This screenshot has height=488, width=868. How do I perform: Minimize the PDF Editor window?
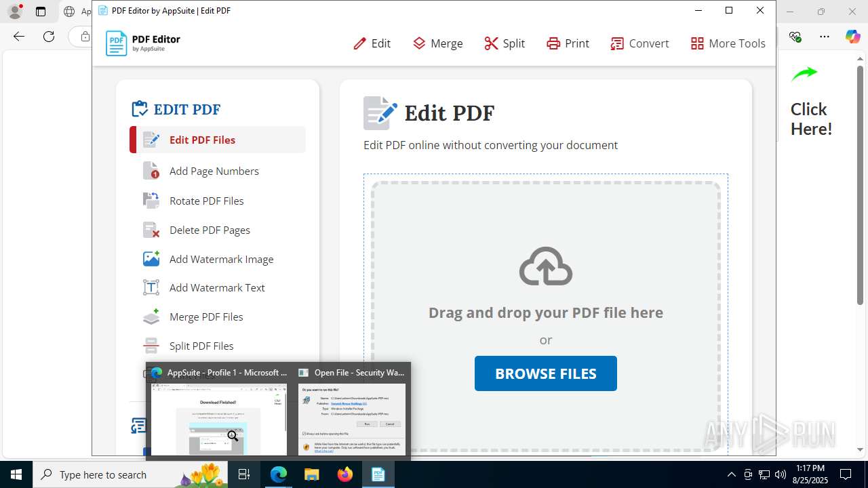(x=698, y=10)
